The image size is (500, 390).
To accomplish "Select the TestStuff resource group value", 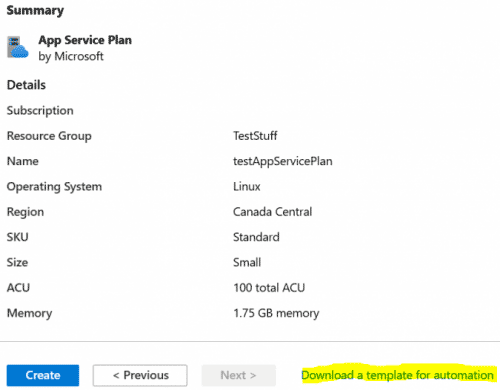I will [x=255, y=136].
